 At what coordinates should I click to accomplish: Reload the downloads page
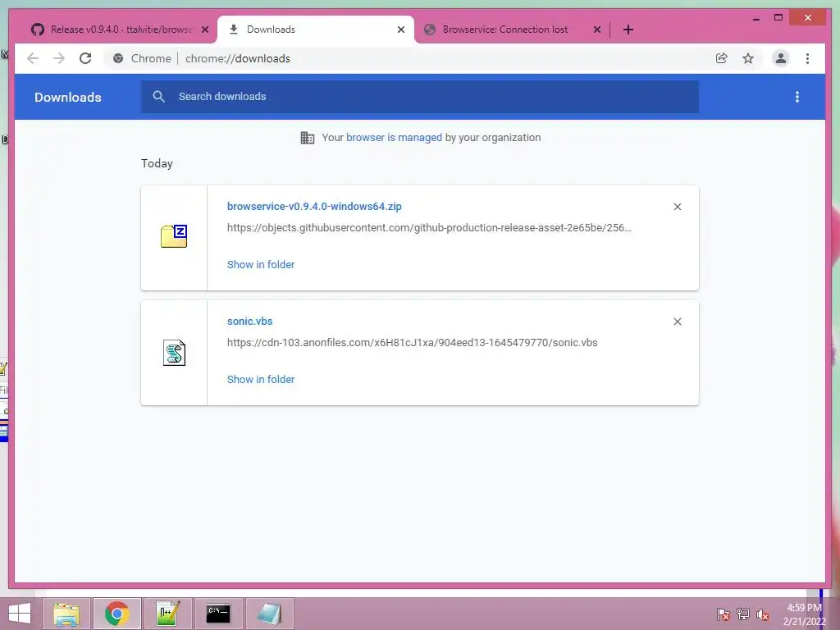[85, 58]
